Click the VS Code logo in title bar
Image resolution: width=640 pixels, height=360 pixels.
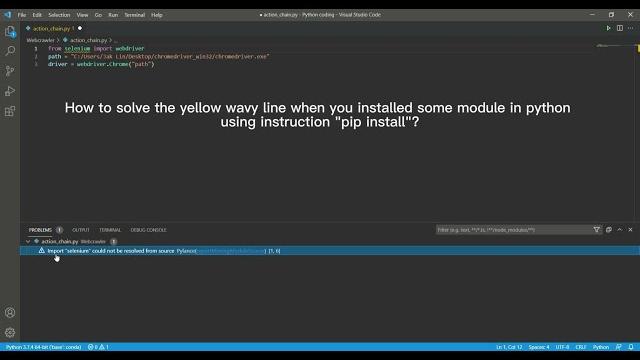coord(8,15)
